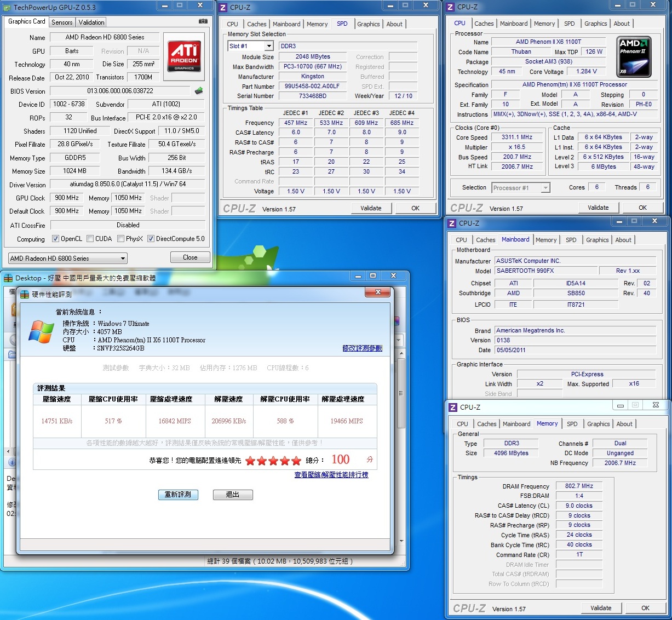Click the BIOS save chip icon
The width and height of the screenshot is (672, 620).
(199, 91)
